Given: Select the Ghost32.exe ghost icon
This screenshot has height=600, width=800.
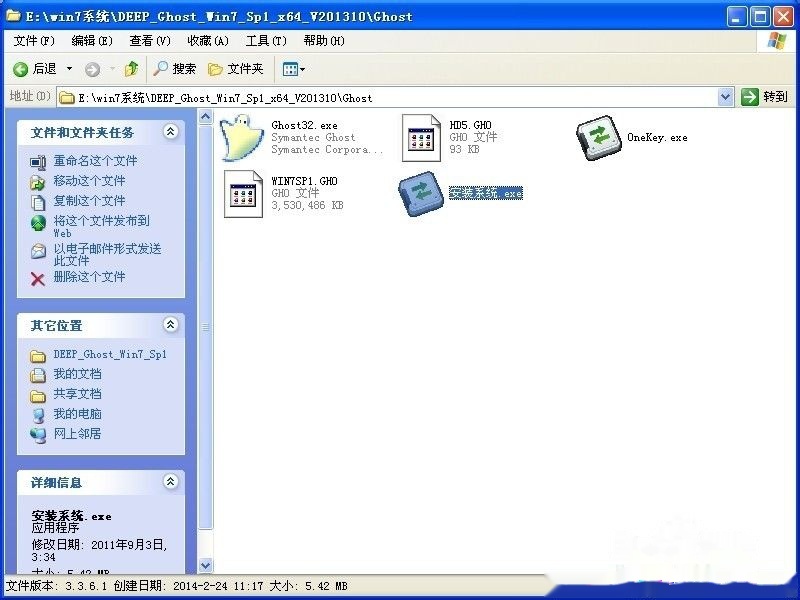Looking at the screenshot, I should (x=241, y=138).
